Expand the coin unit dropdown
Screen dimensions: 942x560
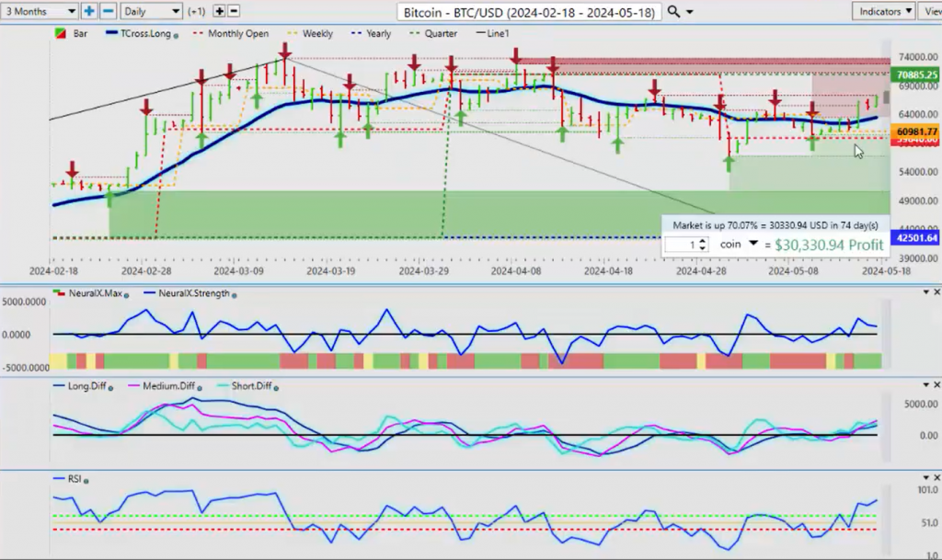[x=753, y=244]
